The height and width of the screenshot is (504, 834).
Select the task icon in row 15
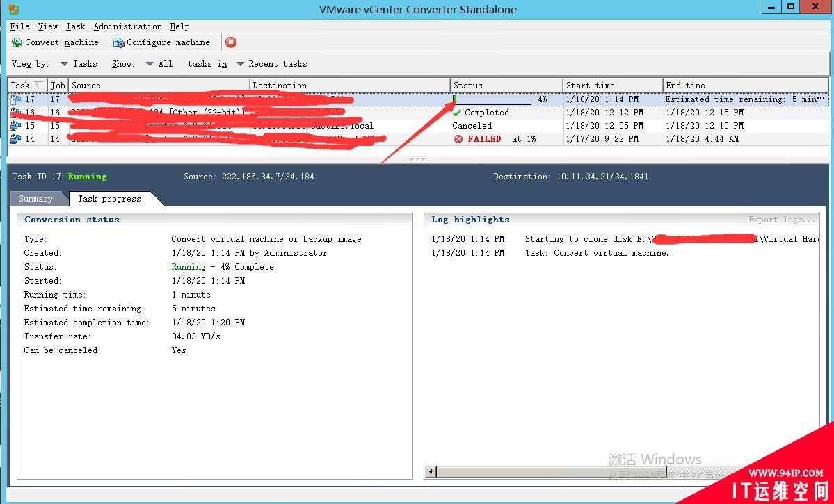(x=16, y=126)
